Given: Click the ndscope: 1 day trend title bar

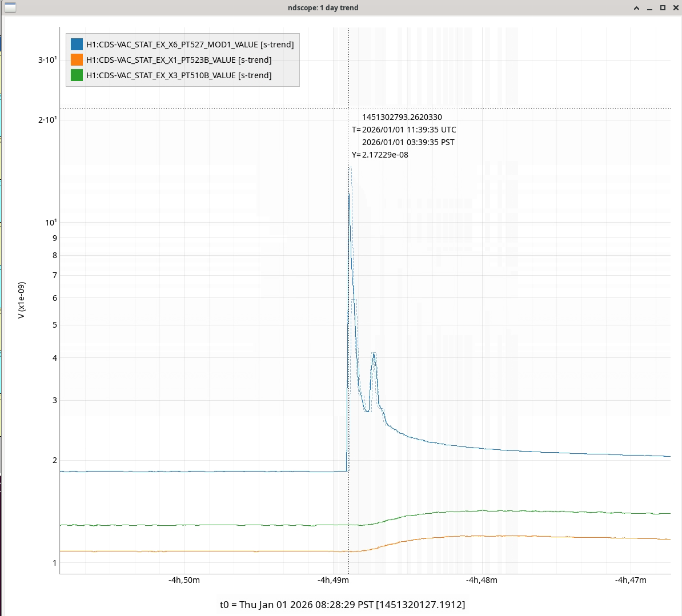Looking at the screenshot, I should pyautogui.click(x=323, y=8).
